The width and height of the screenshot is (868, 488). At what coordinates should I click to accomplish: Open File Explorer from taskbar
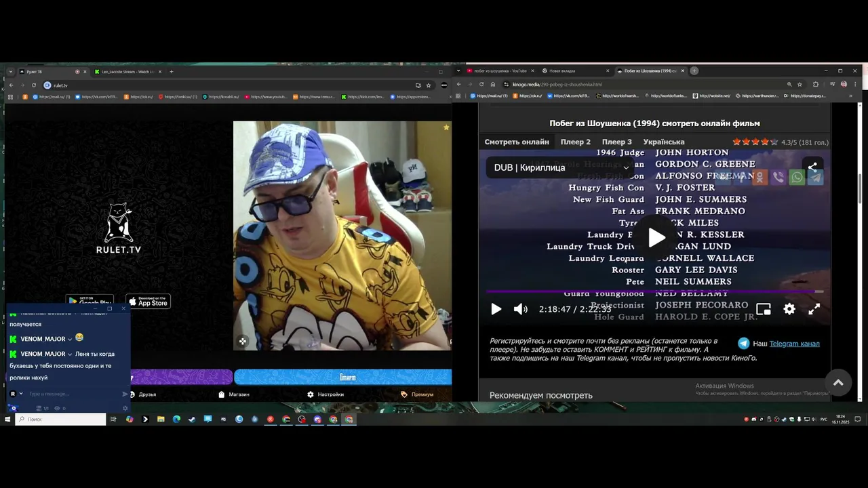pyautogui.click(x=161, y=420)
